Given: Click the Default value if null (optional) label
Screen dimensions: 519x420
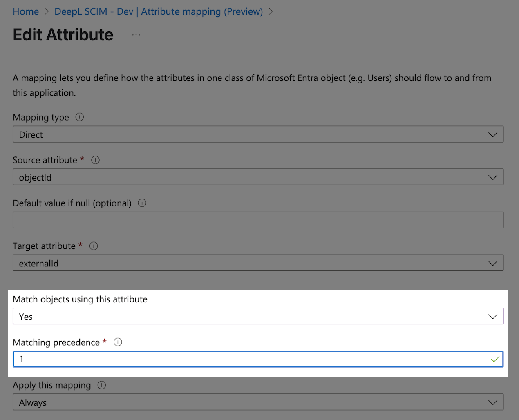Looking at the screenshot, I should 72,203.
